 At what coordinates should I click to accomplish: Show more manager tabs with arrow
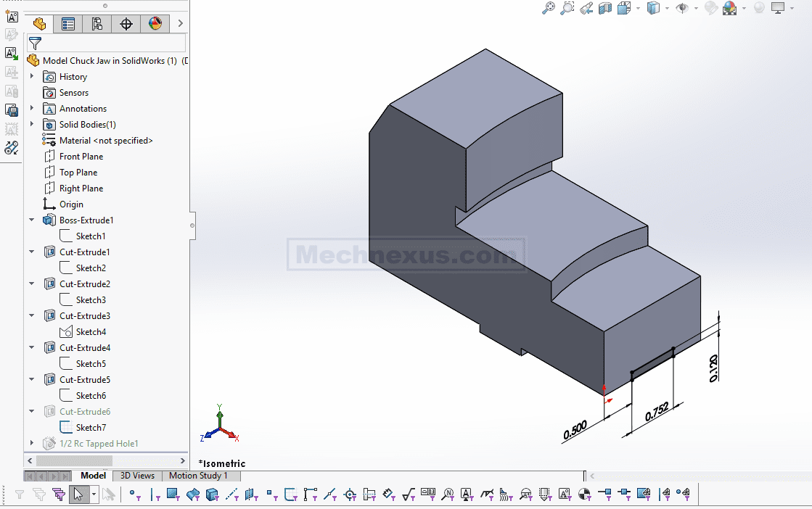pos(180,23)
